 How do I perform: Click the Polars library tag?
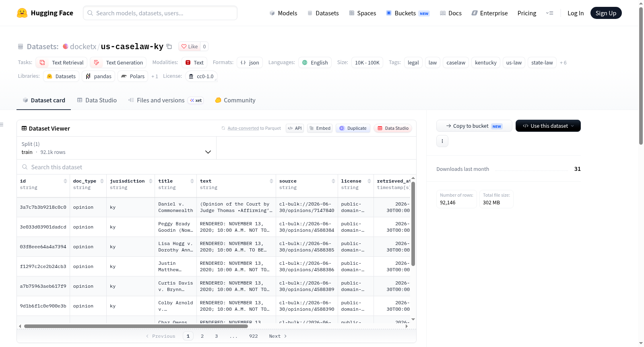coord(133,76)
